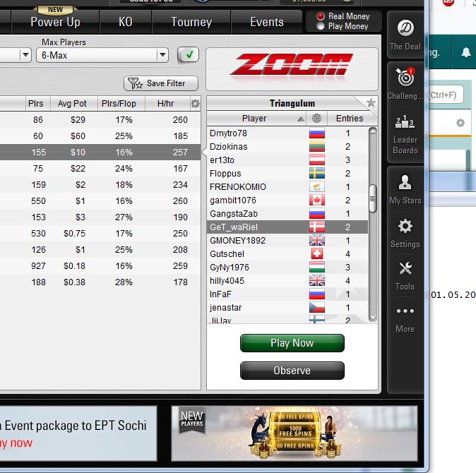Open More three-dots menu
The image size is (476, 473).
click(405, 311)
